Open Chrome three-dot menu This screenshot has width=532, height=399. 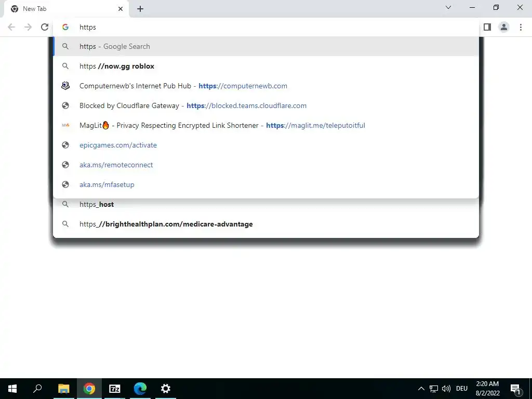pyautogui.click(x=521, y=27)
